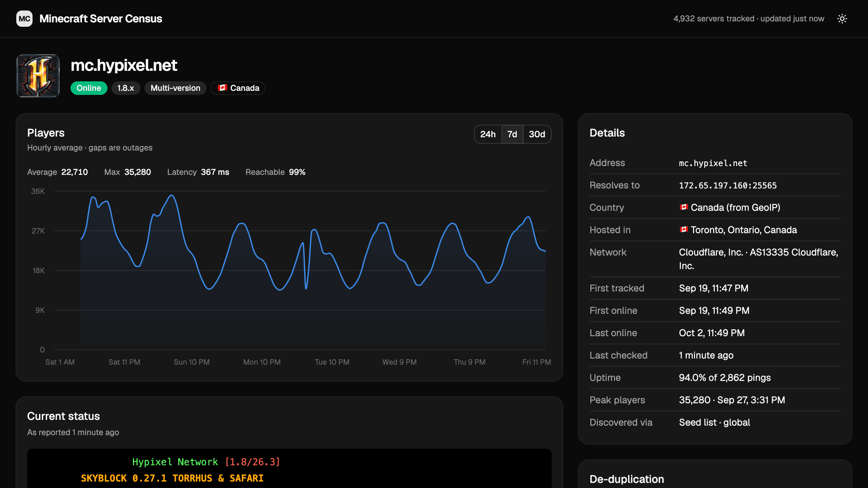Click the De-duplication panel heading
Image resolution: width=868 pixels, height=488 pixels.
(x=627, y=479)
